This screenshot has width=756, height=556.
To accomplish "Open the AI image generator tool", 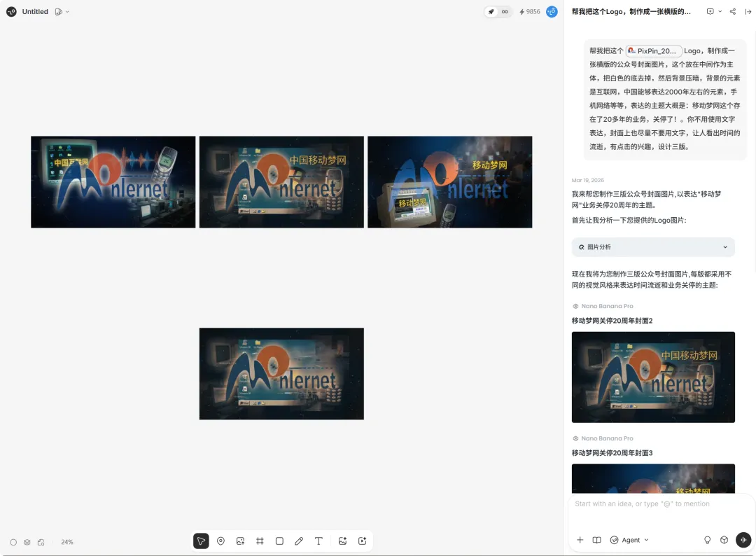I will tap(343, 541).
